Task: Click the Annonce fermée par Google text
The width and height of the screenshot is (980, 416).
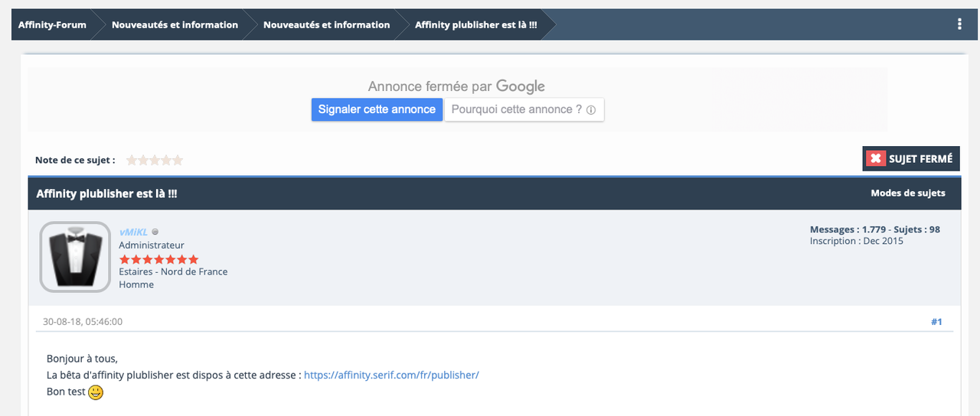Action: 456,86
